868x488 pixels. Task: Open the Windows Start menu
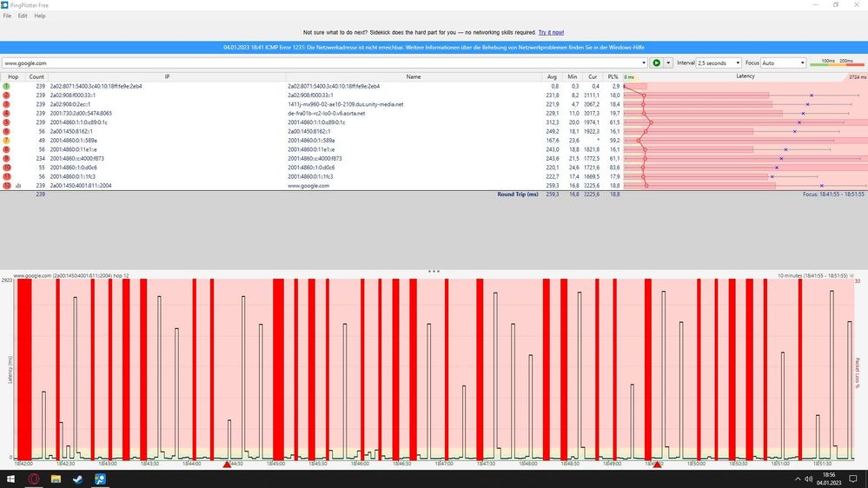10,479
